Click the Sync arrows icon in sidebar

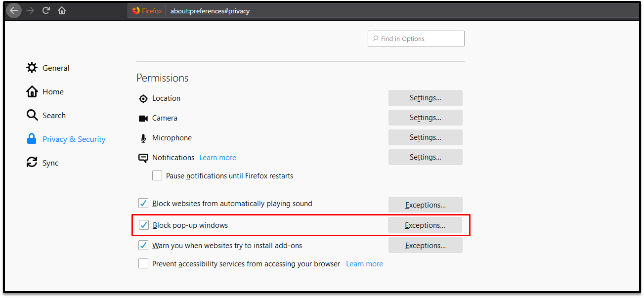tap(32, 163)
